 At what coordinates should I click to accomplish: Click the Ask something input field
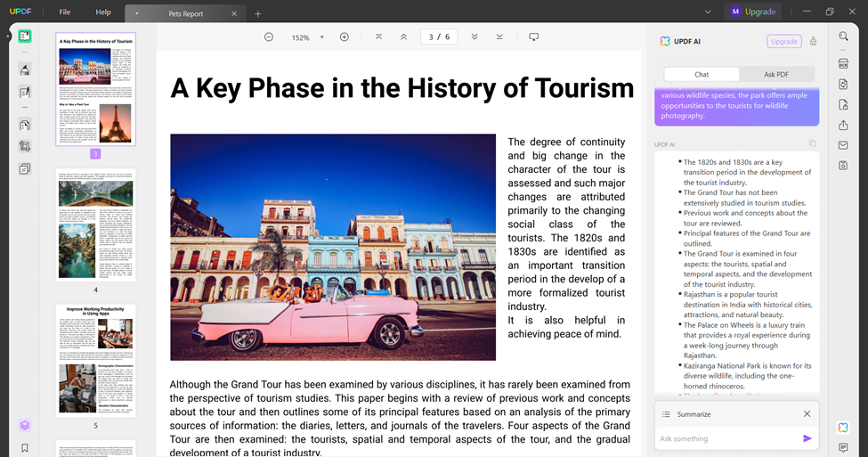point(726,438)
